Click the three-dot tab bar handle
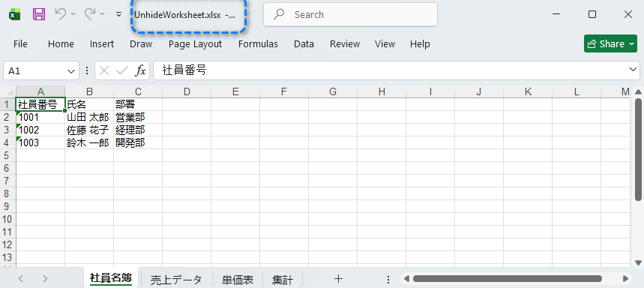The height and width of the screenshot is (288, 644). point(388,279)
